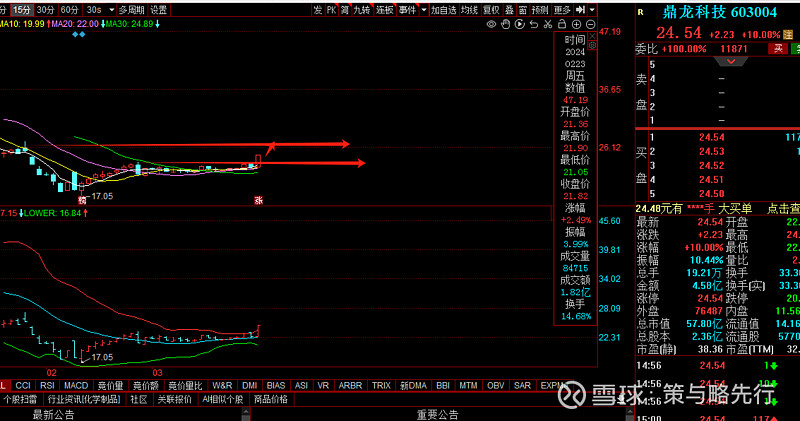Screen dimensions: 800x421
Task: Select the W&R indicator tab
Action: tap(222, 386)
